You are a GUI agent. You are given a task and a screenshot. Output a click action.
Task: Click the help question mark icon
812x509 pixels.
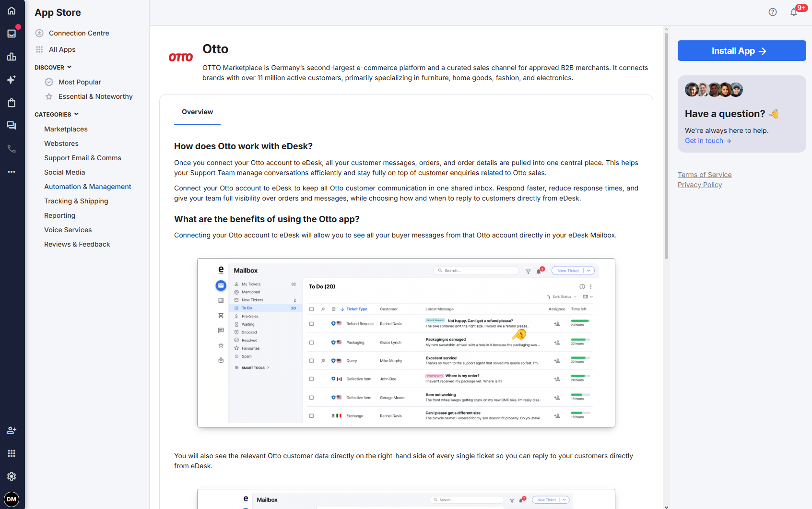click(x=772, y=12)
